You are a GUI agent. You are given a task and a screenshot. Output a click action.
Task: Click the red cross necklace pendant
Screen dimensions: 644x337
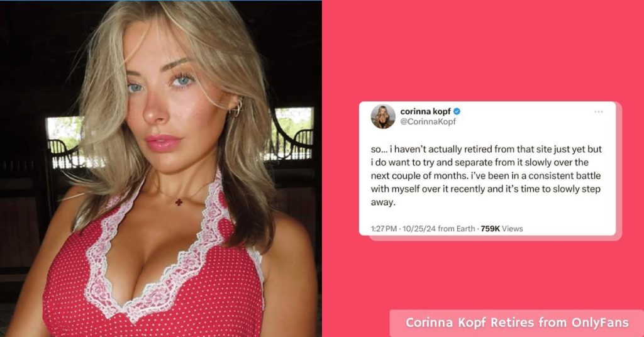click(179, 202)
